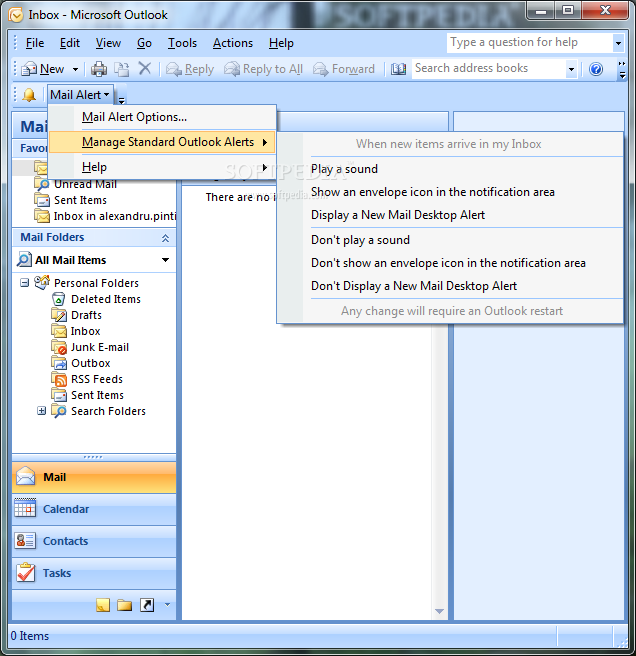Open the Help menu in menu bar
636x656 pixels.
[281, 43]
